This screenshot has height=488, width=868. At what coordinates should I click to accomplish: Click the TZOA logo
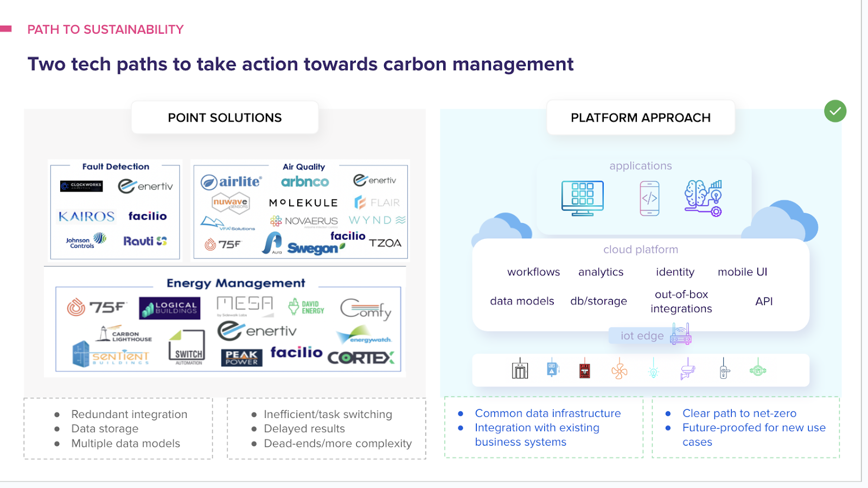pyautogui.click(x=385, y=243)
